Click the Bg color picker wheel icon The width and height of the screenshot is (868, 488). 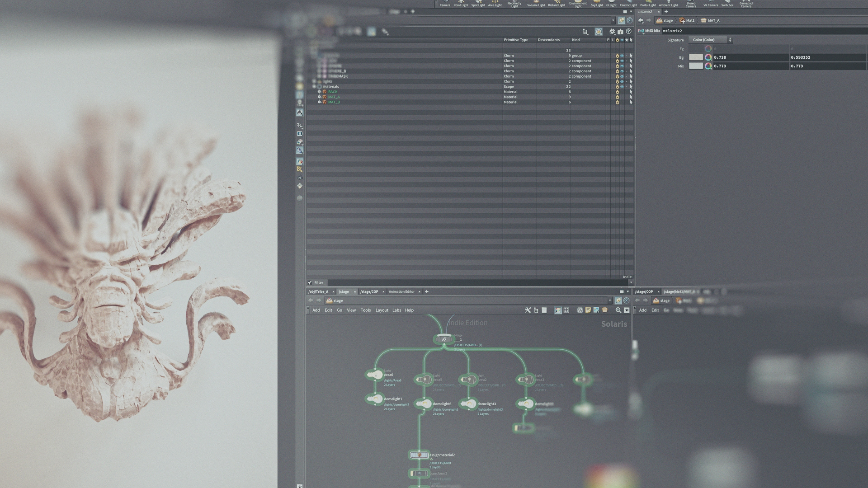point(708,57)
